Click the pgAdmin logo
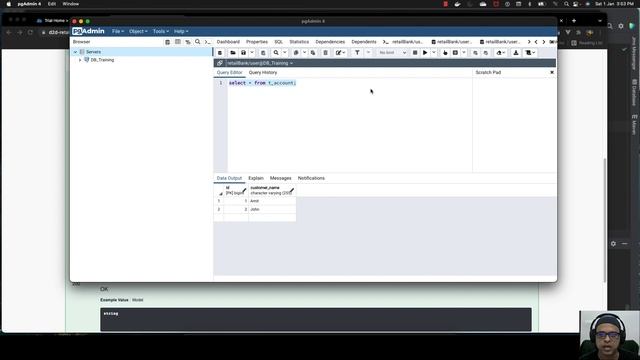 click(x=88, y=31)
